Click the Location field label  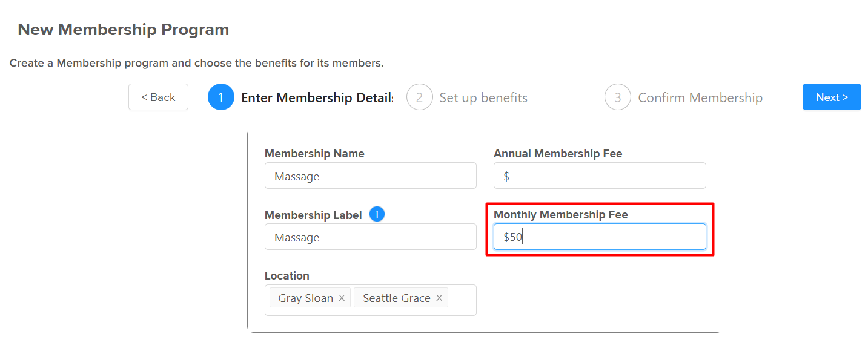click(287, 275)
